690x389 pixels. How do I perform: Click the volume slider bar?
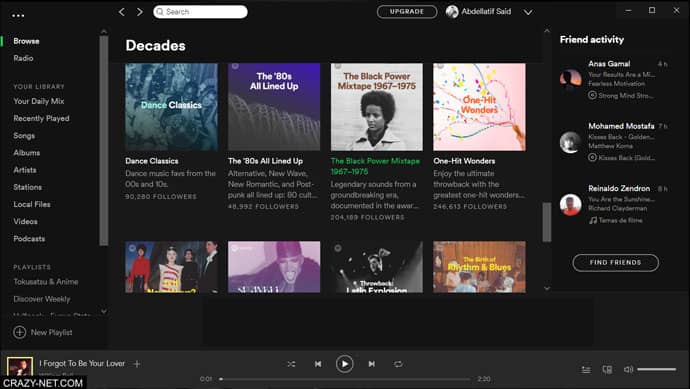tap(657, 369)
